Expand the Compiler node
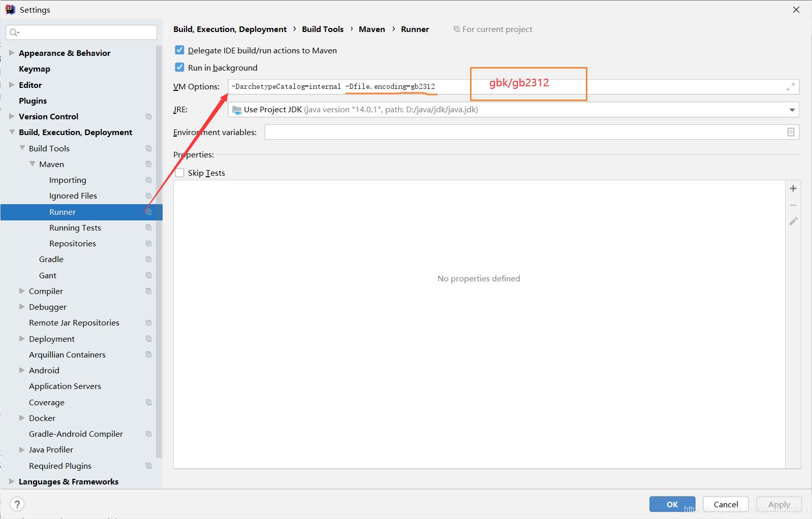Image resolution: width=812 pixels, height=519 pixels. [x=22, y=291]
